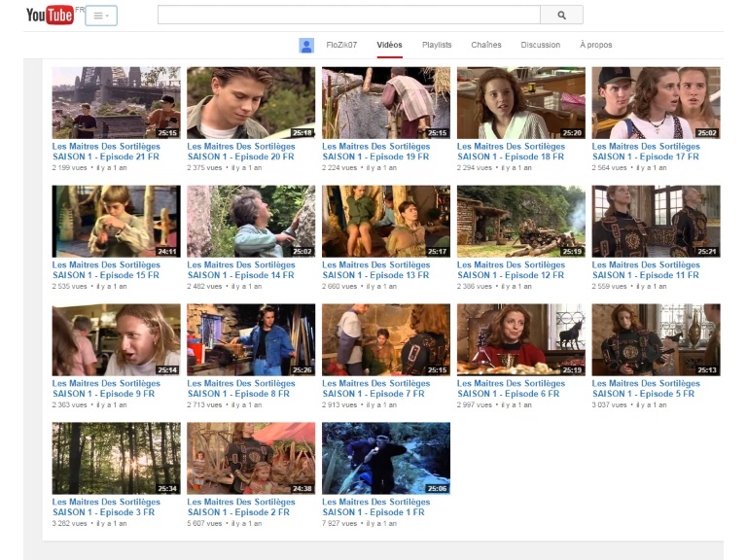Viewport: 747px width, 560px height.
Task: Click the Episode 12 FR title link
Action: click(511, 270)
